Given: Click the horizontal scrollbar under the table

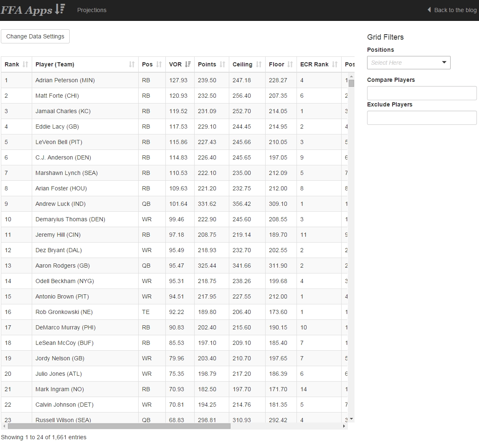Looking at the screenshot, I should [119, 426].
